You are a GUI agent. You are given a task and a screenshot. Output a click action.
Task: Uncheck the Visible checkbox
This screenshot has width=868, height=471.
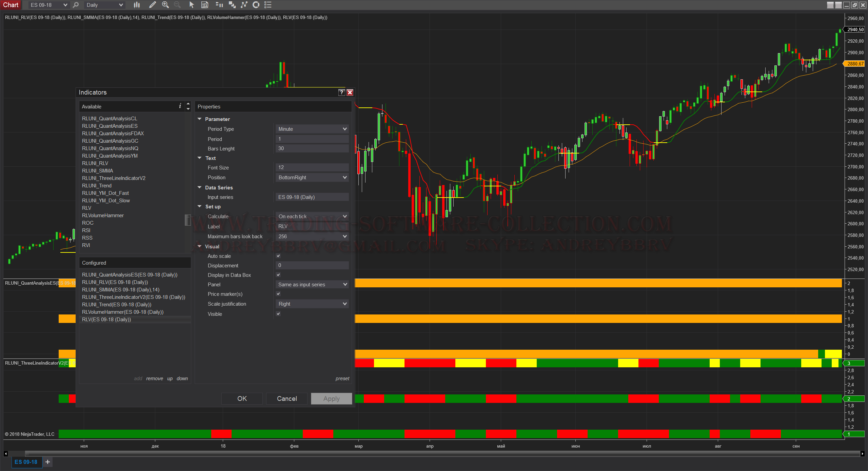pos(278,314)
